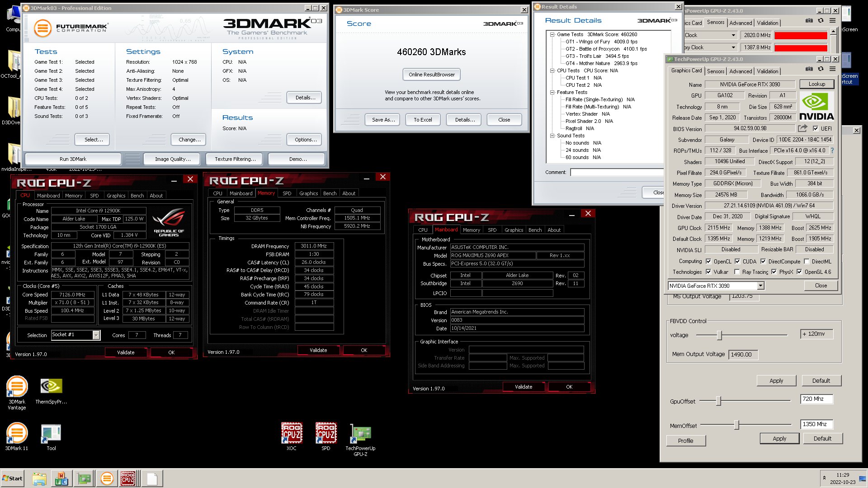Image resolution: width=868 pixels, height=488 pixels.
Task: Open the GPU-Z hamburger menu
Action: click(x=832, y=69)
